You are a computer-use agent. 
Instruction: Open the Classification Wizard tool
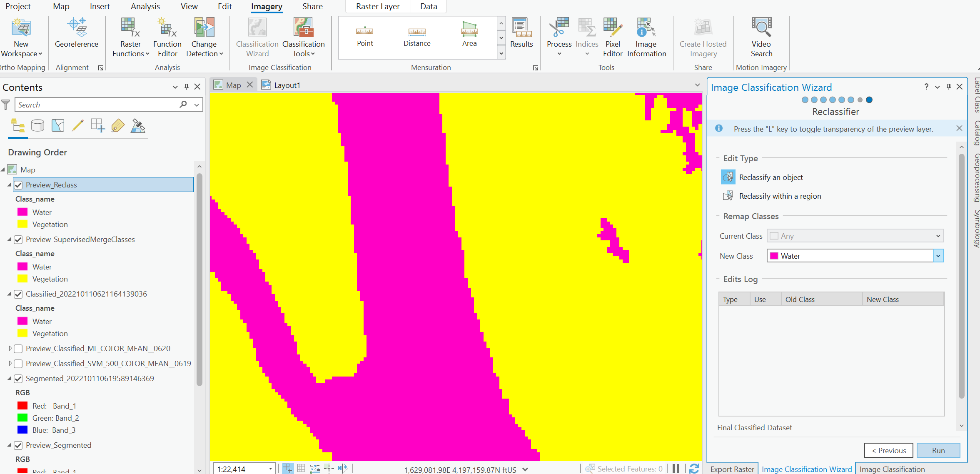(257, 37)
